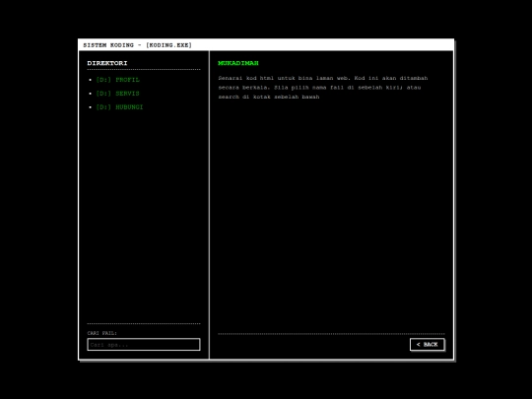532x399 pixels.
Task: Click the CARI FAIL: label
Action: (x=102, y=333)
